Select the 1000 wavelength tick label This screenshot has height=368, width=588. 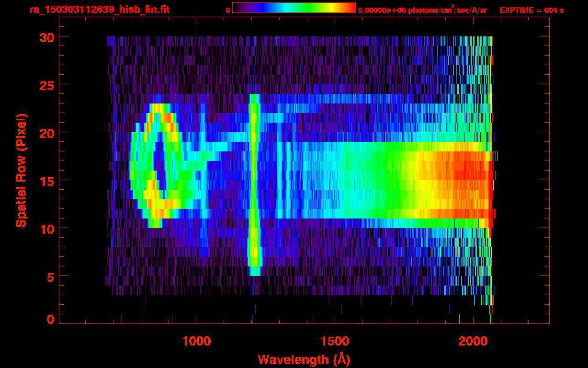click(x=196, y=341)
